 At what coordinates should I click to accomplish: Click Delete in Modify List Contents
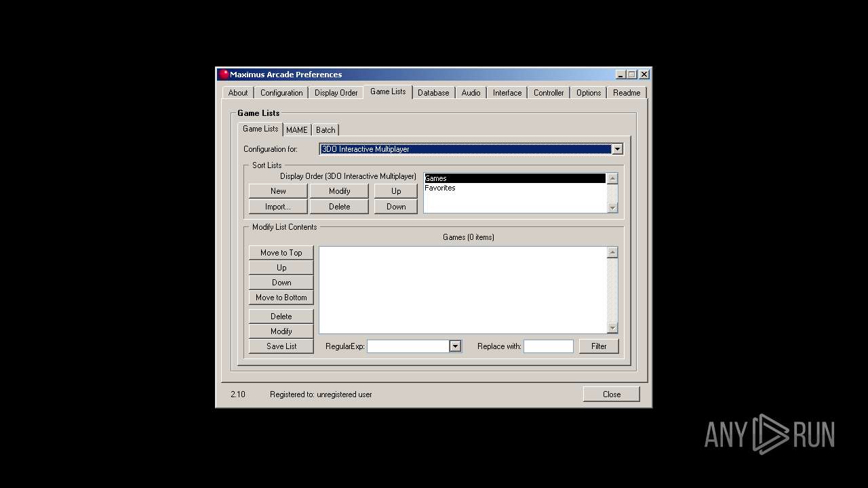tap(281, 317)
